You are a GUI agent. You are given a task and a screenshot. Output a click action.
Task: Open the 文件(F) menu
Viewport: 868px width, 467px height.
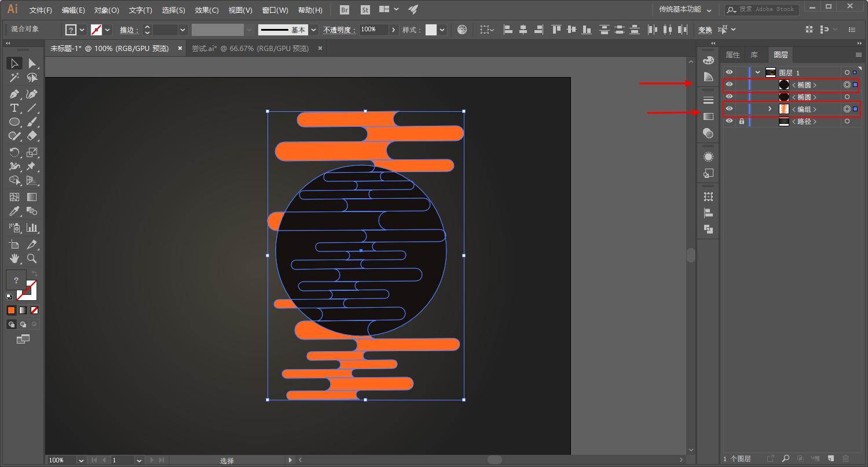coord(41,10)
